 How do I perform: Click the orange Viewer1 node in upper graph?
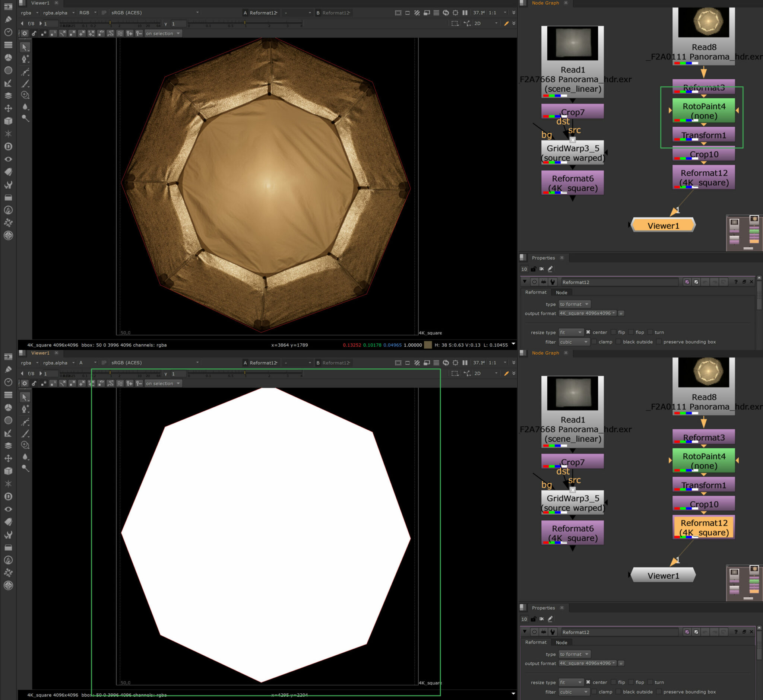(x=663, y=225)
